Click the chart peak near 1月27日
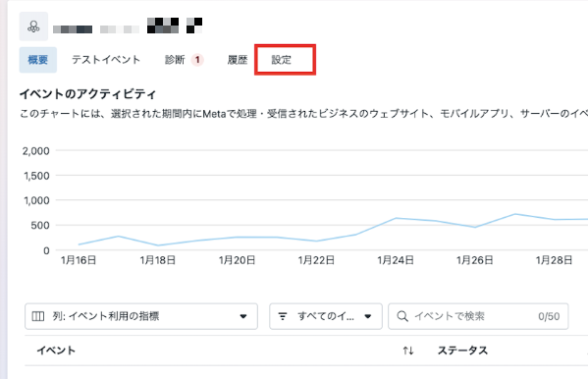This screenshot has width=588, height=379. point(515,214)
